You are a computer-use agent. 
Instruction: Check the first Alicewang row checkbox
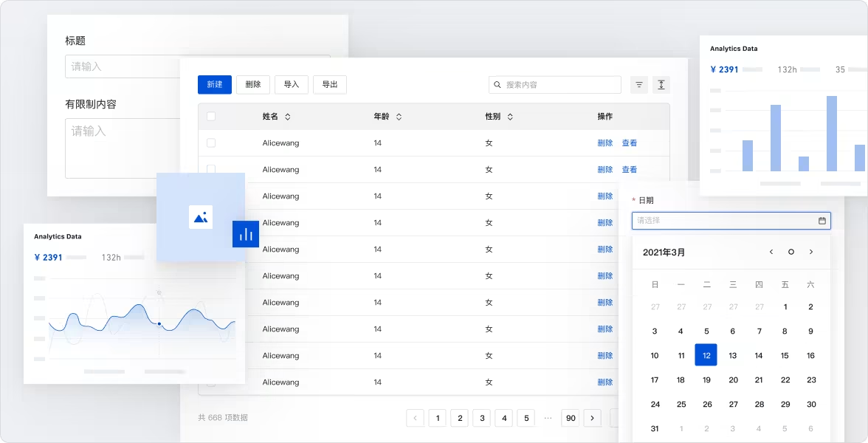(211, 143)
